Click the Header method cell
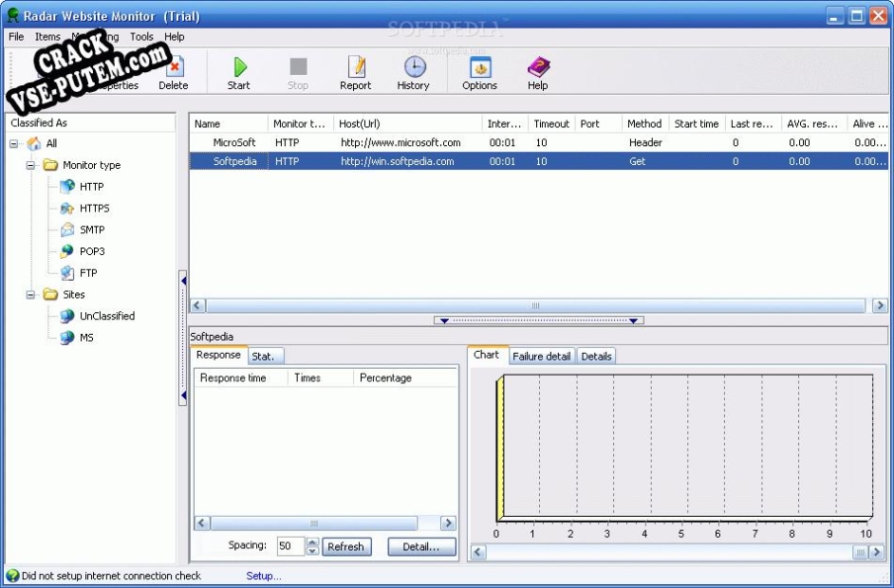 coord(646,143)
